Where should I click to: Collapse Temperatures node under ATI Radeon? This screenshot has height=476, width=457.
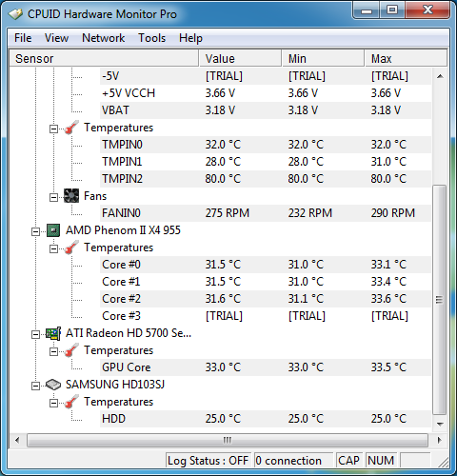click(53, 351)
